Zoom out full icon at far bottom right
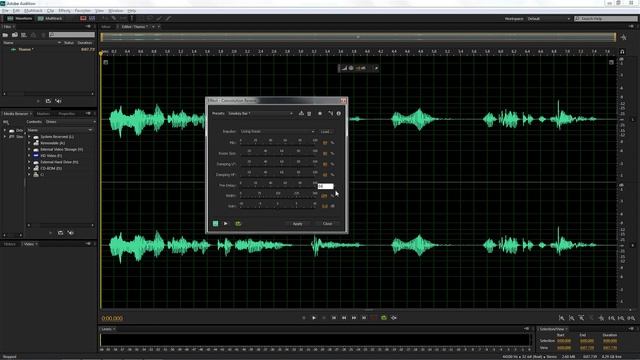 [631, 318]
